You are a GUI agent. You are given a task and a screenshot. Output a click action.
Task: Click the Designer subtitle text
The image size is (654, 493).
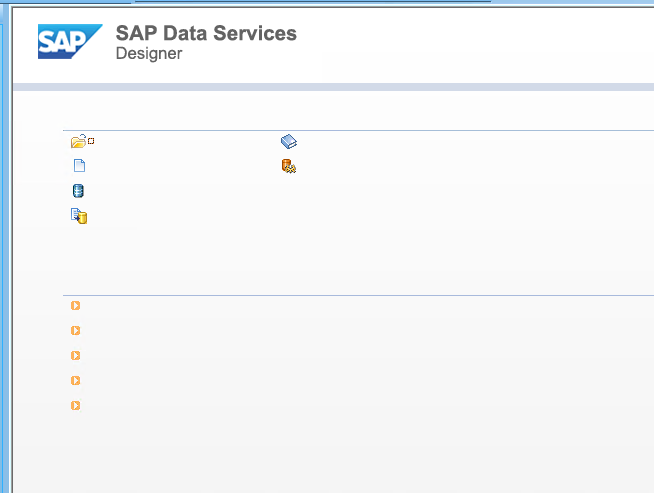click(149, 53)
